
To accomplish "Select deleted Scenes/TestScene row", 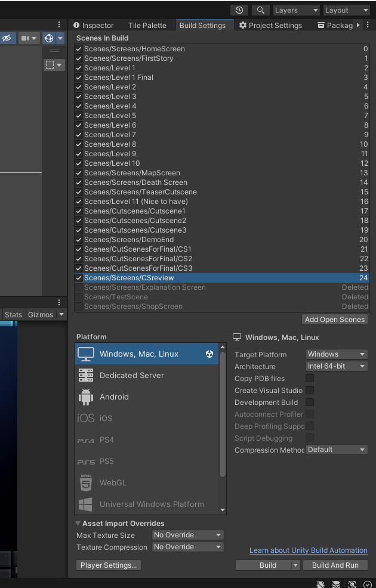I will tap(222, 297).
